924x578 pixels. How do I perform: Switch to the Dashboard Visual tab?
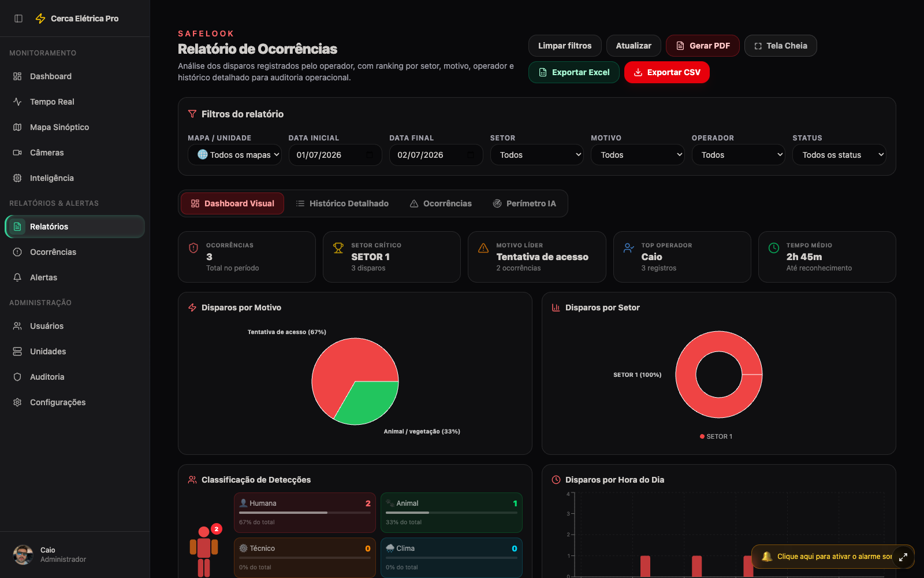tap(232, 203)
